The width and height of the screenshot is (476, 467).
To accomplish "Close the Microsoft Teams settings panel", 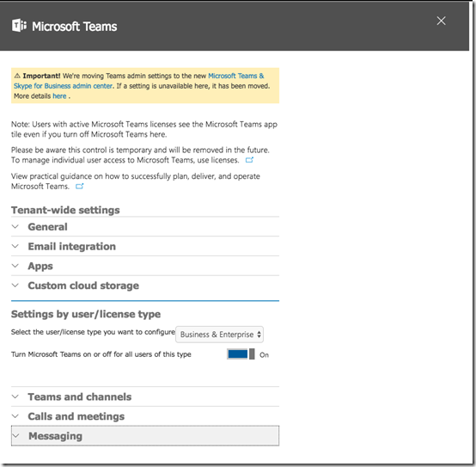I will click(x=441, y=21).
